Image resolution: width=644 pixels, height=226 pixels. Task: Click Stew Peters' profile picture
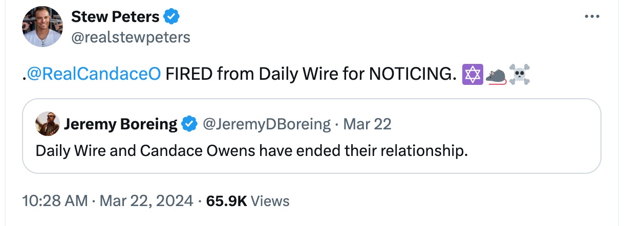click(42, 27)
